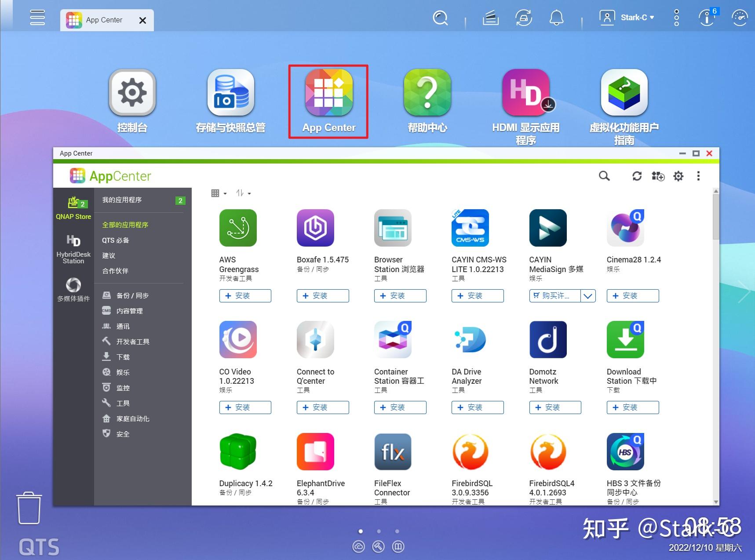Select 下载 category
Viewport: 755px width, 560px height.
[116, 357]
